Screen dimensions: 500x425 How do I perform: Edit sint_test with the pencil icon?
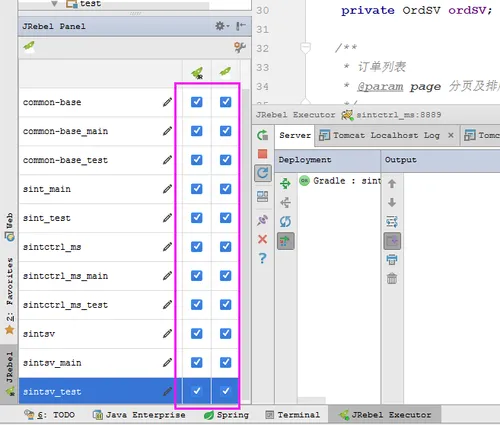click(167, 218)
